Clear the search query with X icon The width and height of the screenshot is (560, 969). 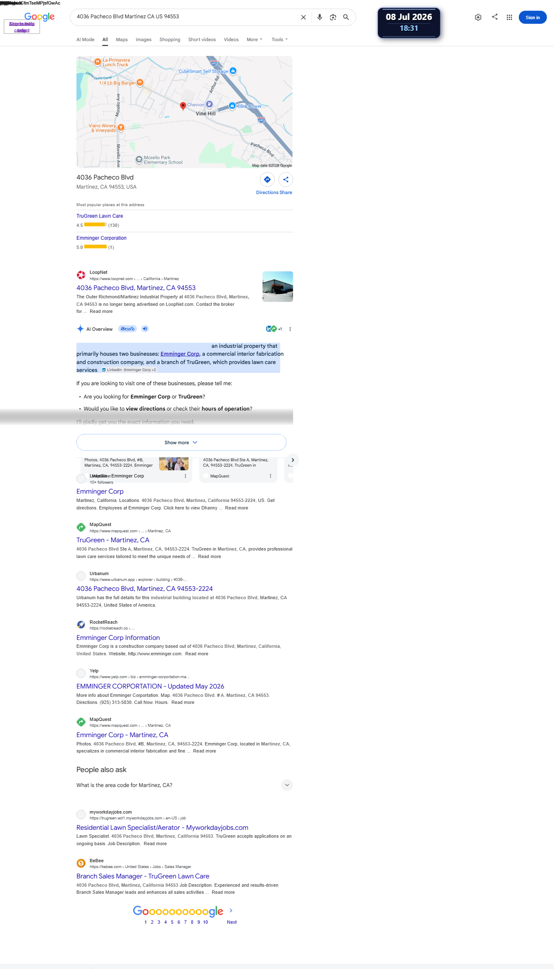(x=303, y=17)
